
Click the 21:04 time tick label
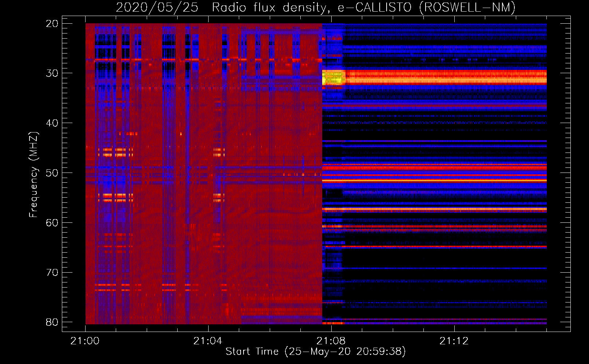click(x=208, y=341)
